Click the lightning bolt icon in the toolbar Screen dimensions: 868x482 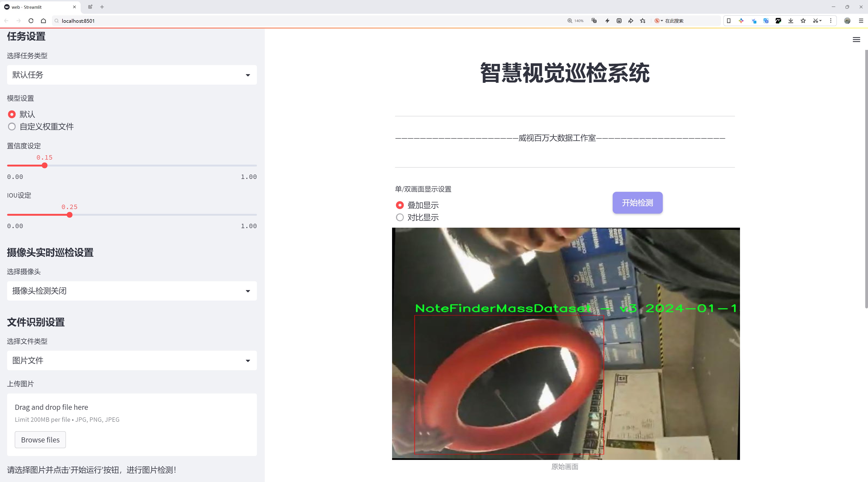[607, 20]
